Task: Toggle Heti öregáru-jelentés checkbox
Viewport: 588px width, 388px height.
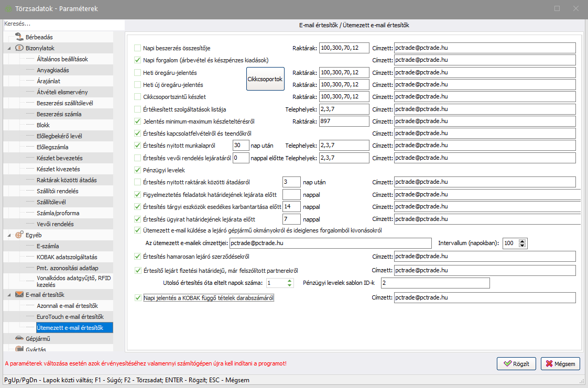Action: 138,72
